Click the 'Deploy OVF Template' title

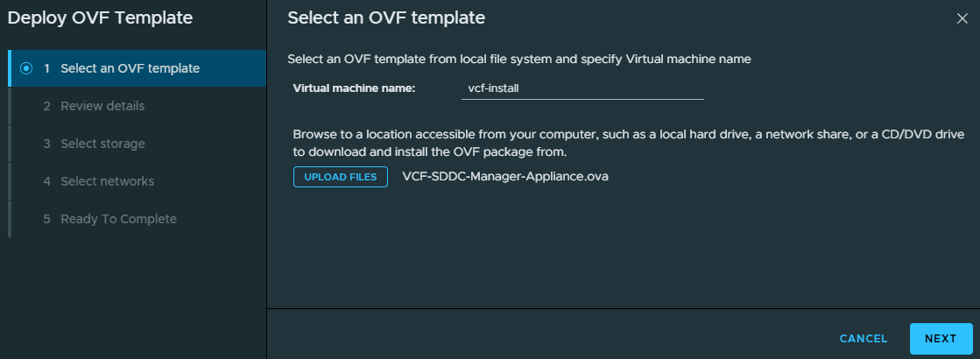tap(100, 18)
